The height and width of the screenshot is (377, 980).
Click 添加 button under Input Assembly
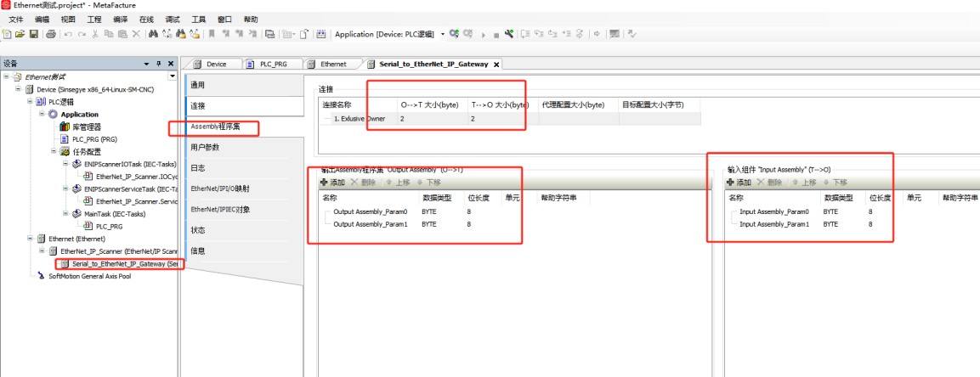739,183
